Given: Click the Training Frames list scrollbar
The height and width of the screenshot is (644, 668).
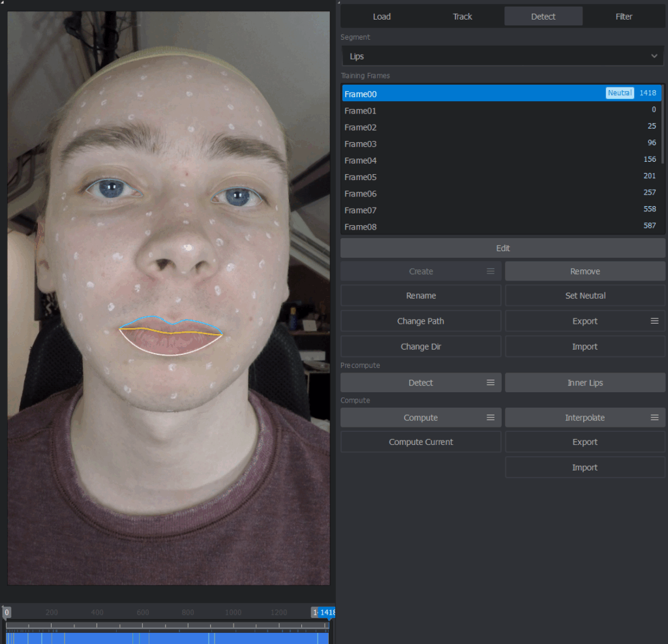Looking at the screenshot, I should pos(663,124).
